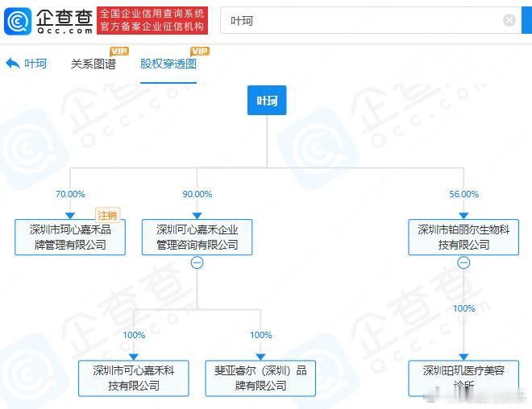
Task: Open node 深圳市可心嘉禾科技有限公司
Action: coord(134,378)
